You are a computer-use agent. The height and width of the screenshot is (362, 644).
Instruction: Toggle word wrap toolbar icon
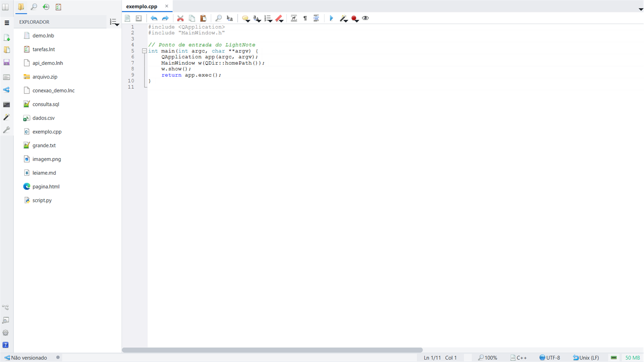[294, 18]
